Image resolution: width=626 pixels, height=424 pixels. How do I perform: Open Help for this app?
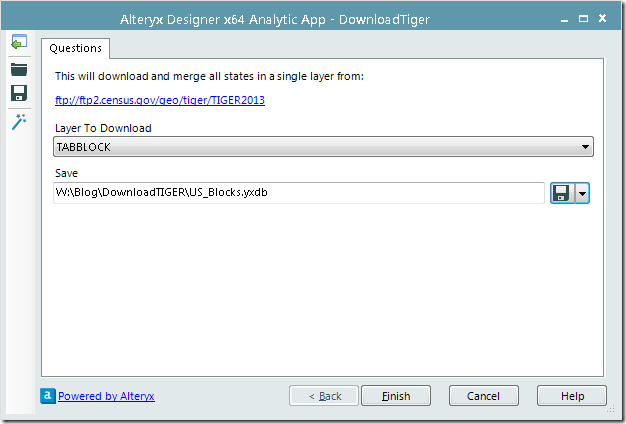tap(571, 396)
